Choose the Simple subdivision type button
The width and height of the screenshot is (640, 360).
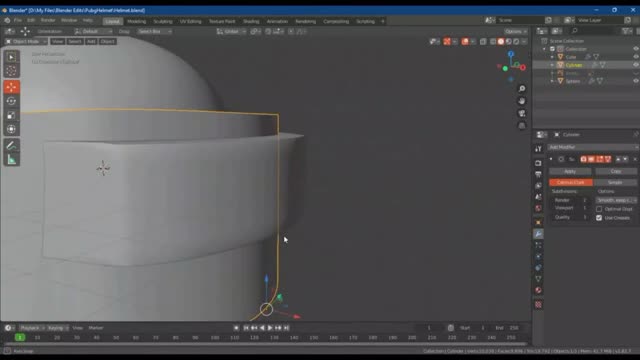[615, 182]
